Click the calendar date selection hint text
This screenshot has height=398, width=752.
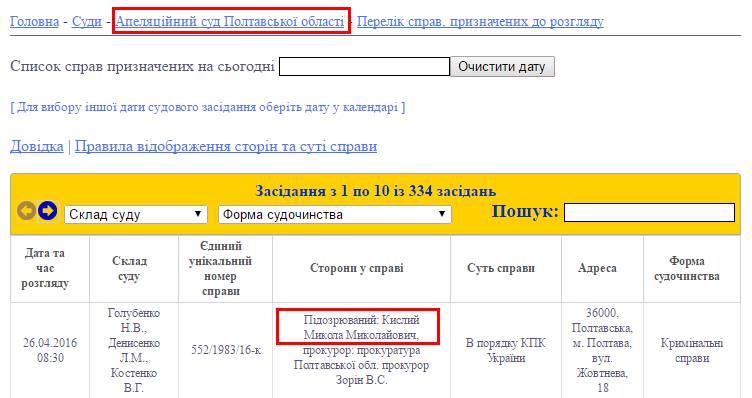(x=208, y=106)
